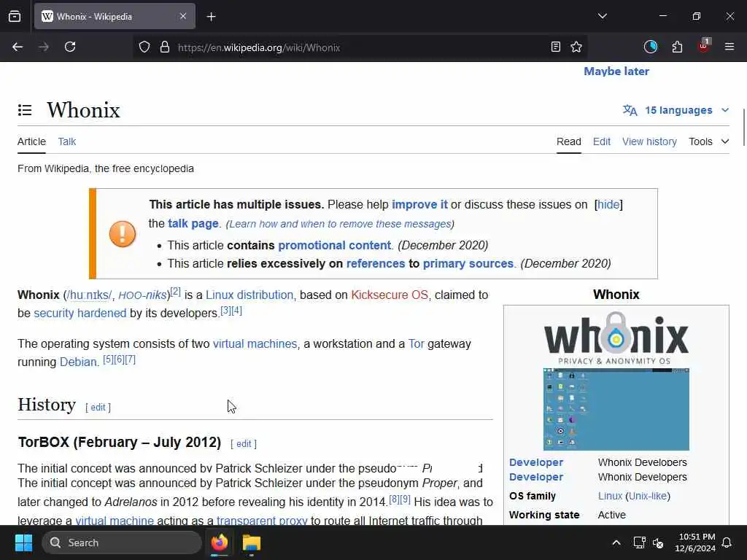Click the Maybe later link
Viewport: 747px width, 560px height.
616,71
